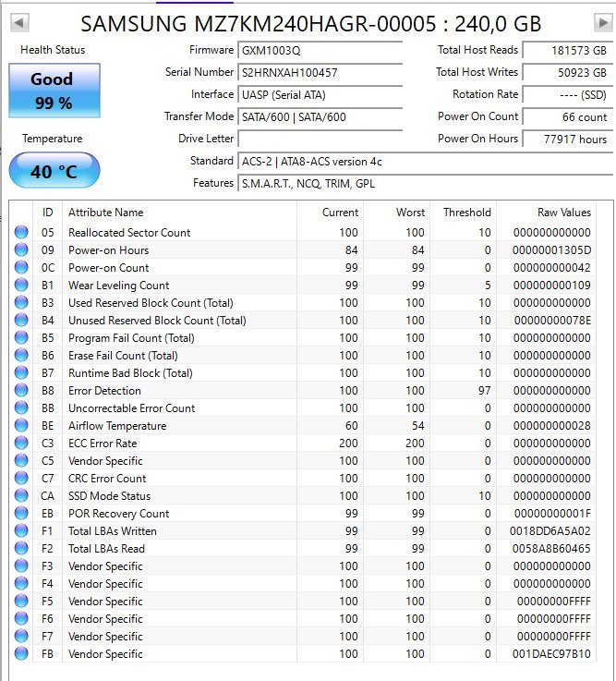Select Total Host Writes value 50923 GB
Viewport: 616px width, 681px height.
[568, 72]
